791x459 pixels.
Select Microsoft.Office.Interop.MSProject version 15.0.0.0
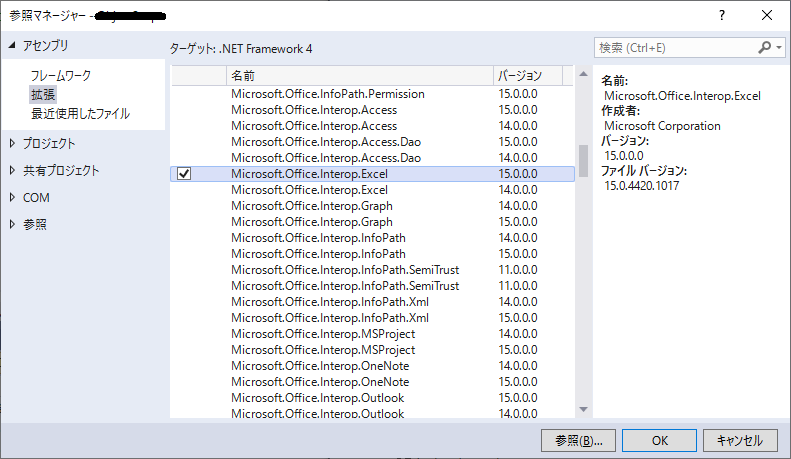coord(372,350)
